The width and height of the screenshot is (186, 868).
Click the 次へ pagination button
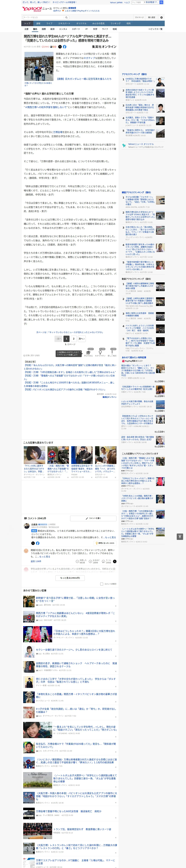click(x=81, y=339)
